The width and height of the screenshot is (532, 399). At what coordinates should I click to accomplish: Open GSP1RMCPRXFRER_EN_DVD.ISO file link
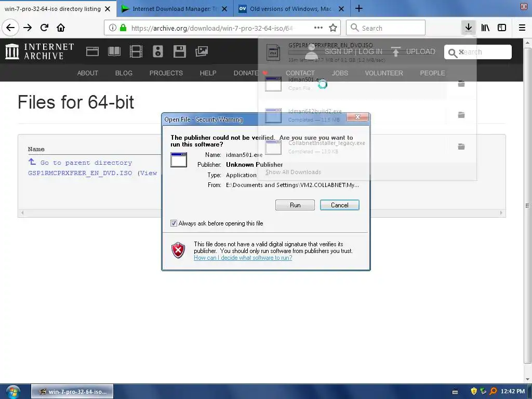coord(80,172)
